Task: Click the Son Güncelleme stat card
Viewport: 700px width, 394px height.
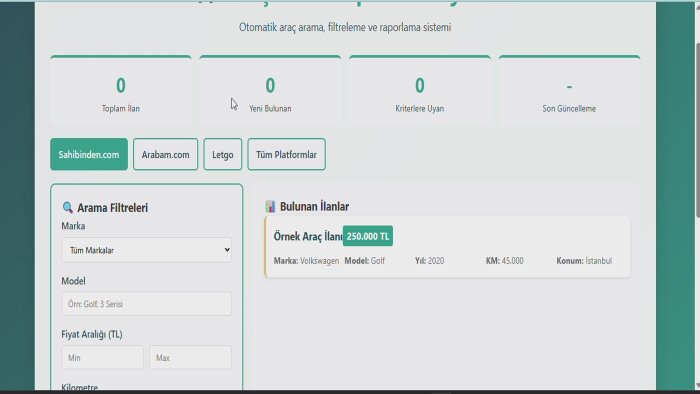Action: [x=569, y=91]
